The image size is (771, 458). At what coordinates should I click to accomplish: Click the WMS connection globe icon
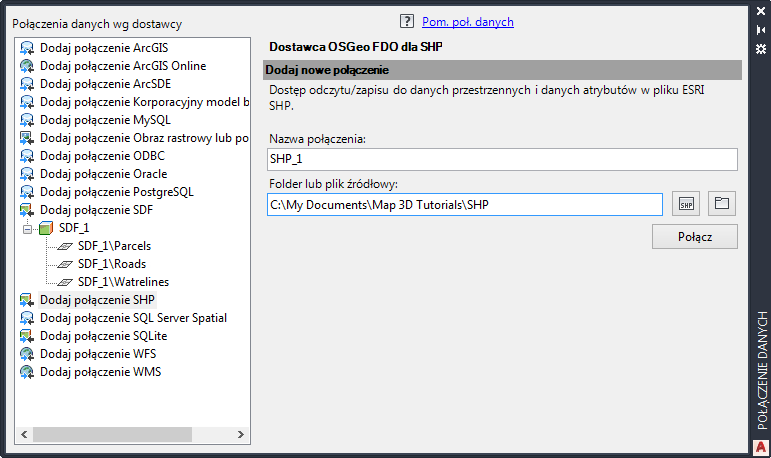coord(27,372)
